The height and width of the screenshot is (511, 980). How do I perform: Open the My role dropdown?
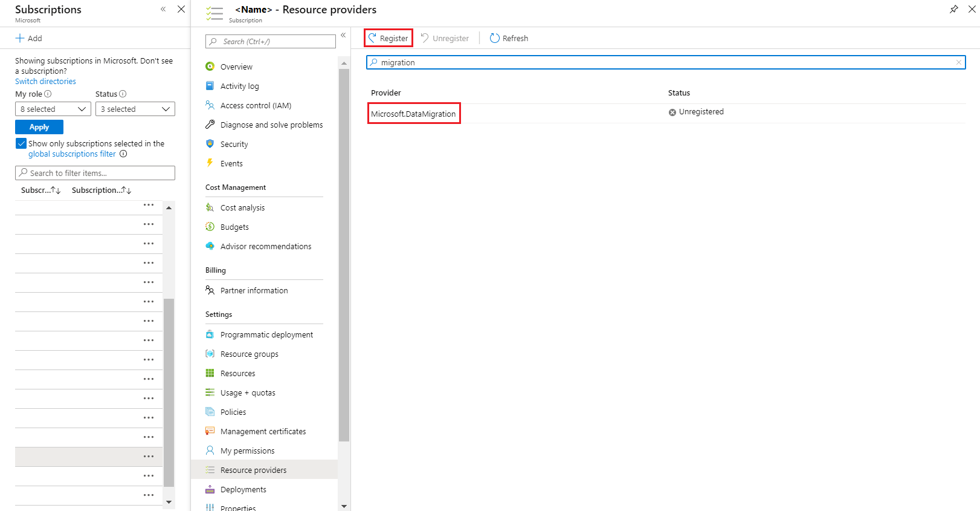coord(53,109)
